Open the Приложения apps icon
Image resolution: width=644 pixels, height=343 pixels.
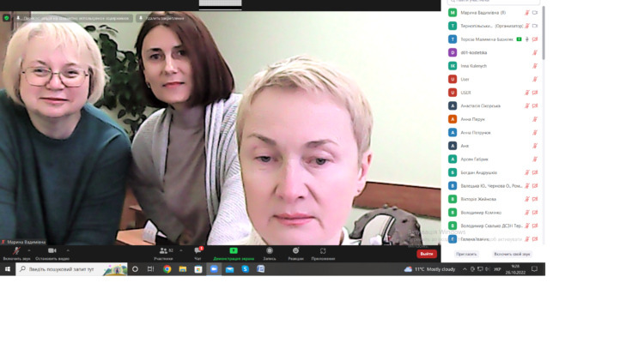pos(323,251)
